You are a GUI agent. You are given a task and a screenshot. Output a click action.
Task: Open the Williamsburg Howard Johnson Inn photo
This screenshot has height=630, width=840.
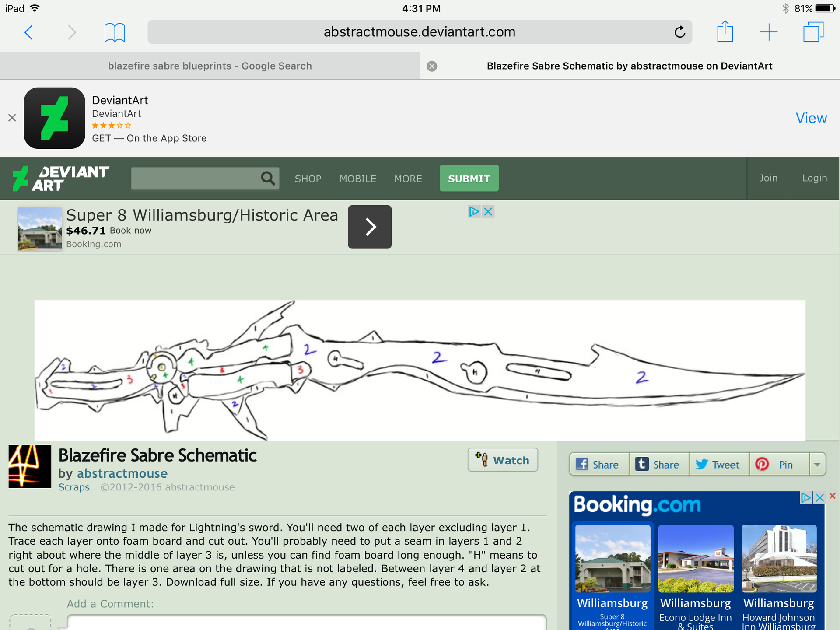[x=779, y=559]
